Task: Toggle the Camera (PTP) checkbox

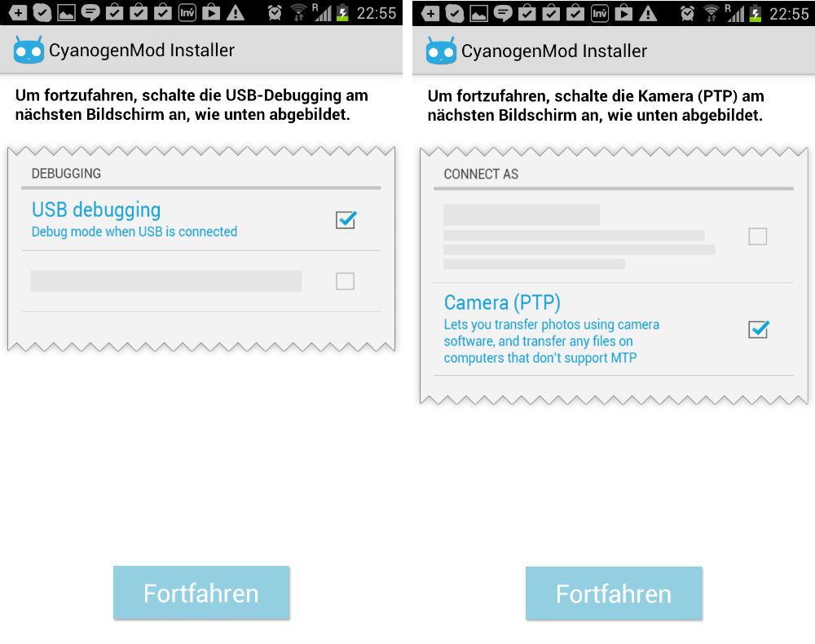Action: (x=758, y=329)
